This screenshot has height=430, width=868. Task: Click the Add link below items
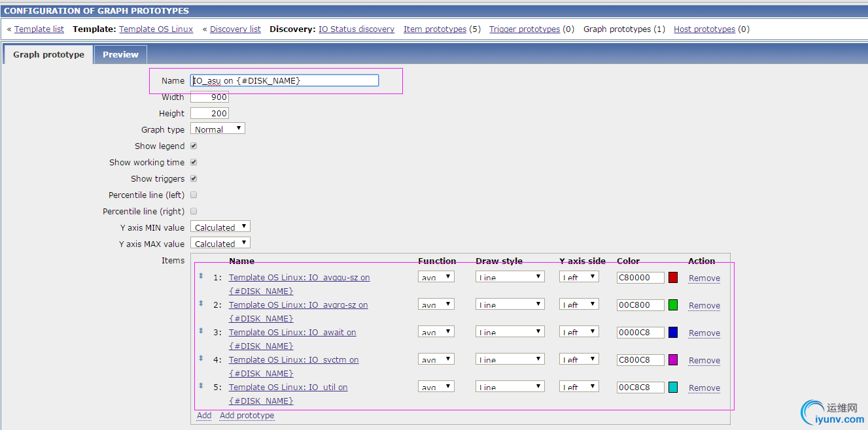point(204,415)
